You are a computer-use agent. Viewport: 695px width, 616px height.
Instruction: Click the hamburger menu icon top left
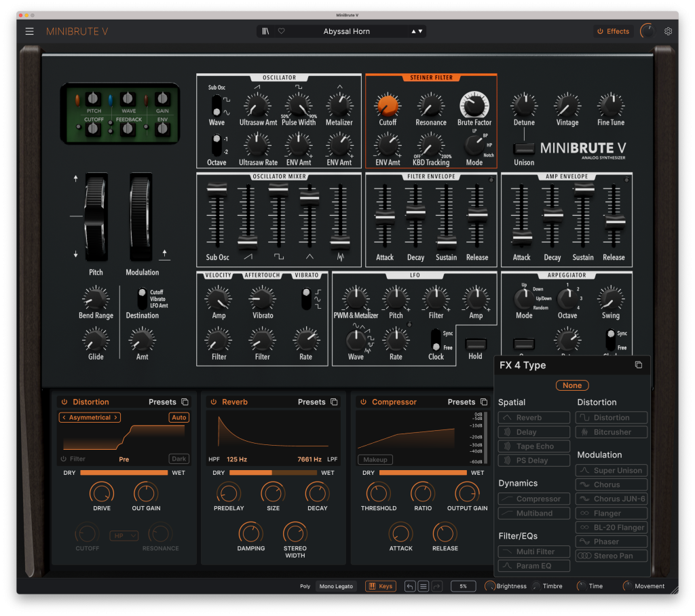pos(29,31)
